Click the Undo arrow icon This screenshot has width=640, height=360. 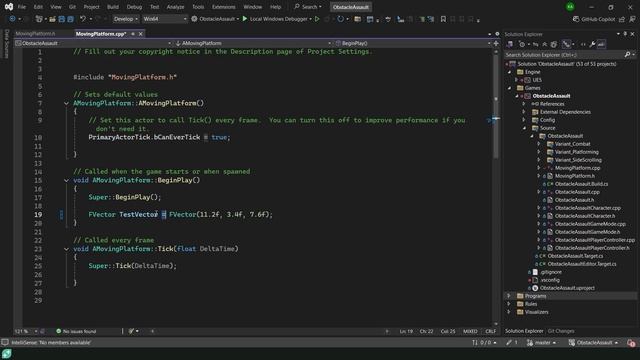tap(83, 19)
